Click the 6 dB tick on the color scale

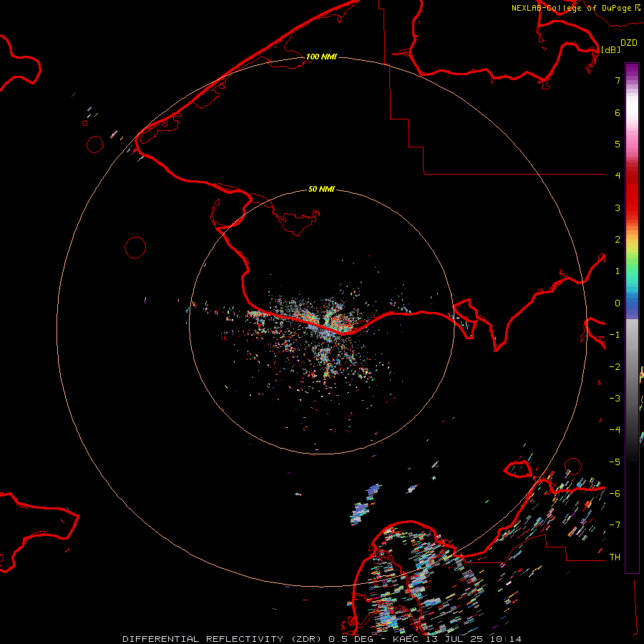(618, 112)
